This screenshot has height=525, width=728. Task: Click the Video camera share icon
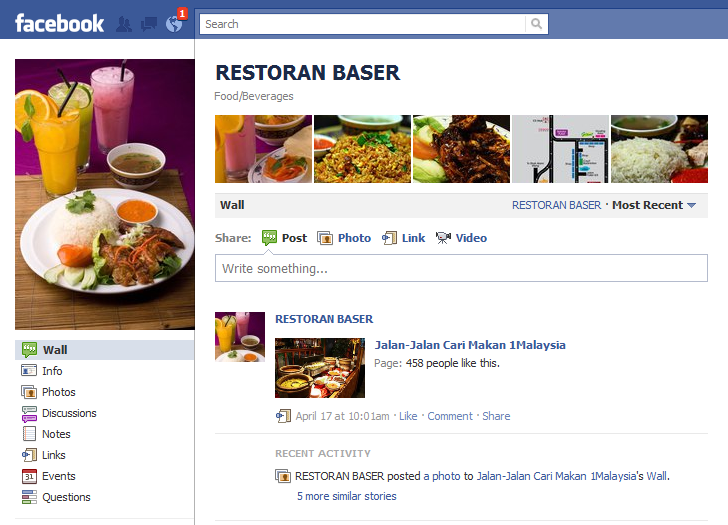click(x=443, y=238)
